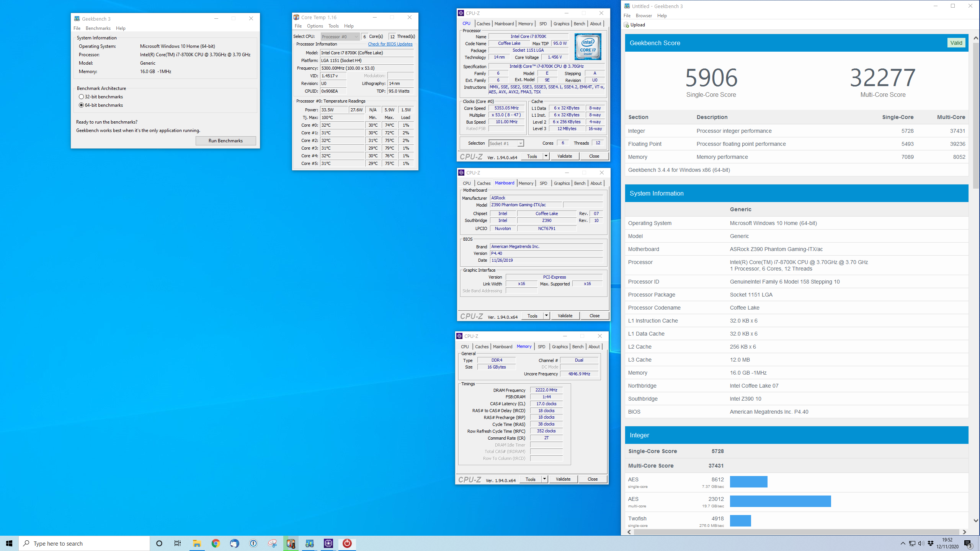
Task: Click Validate in the CPU-Z Memory window
Action: (x=563, y=479)
